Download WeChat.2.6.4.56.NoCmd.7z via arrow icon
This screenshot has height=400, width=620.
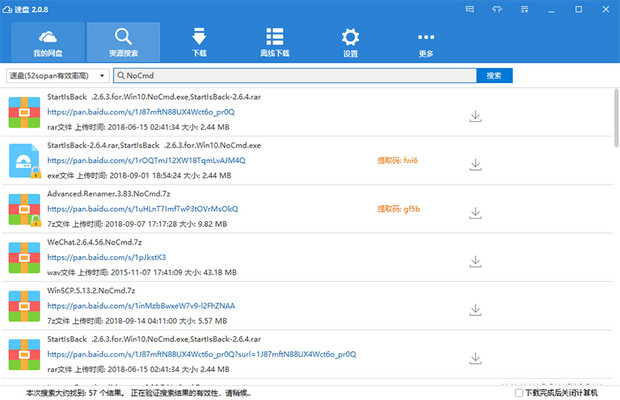pos(475,261)
